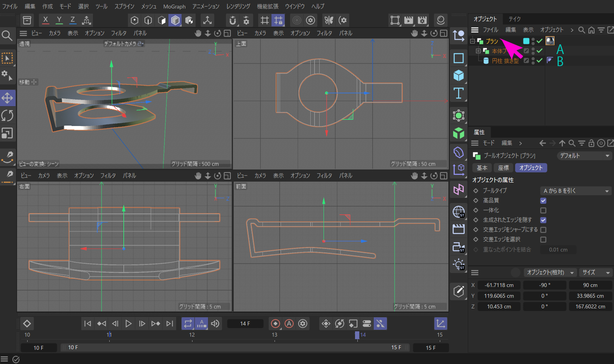Select the Rotate tool
The width and height of the screenshot is (614, 364).
coord(7,115)
